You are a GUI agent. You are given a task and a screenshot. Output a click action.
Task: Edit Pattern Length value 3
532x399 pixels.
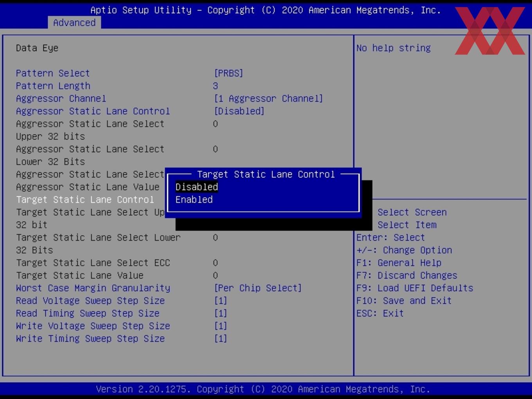216,86
